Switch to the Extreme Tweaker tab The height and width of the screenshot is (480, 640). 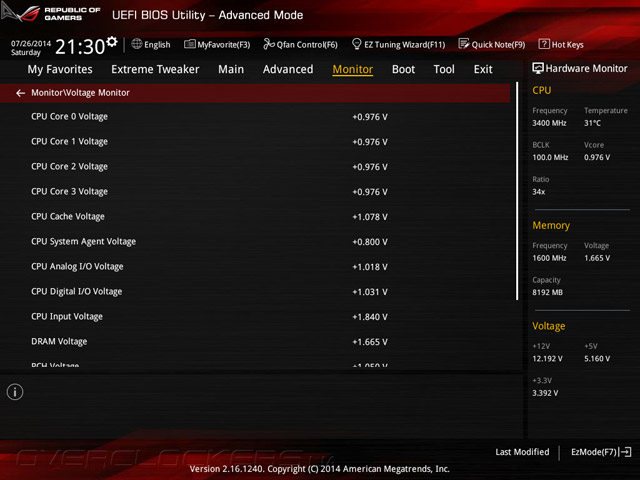click(155, 69)
